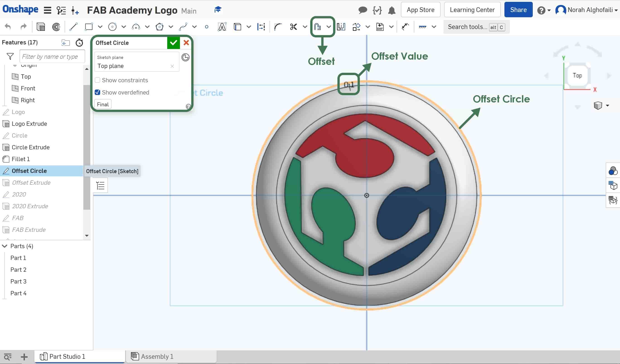Open the circle tool dropdown arrow
The width and height of the screenshot is (620, 364).
[124, 27]
